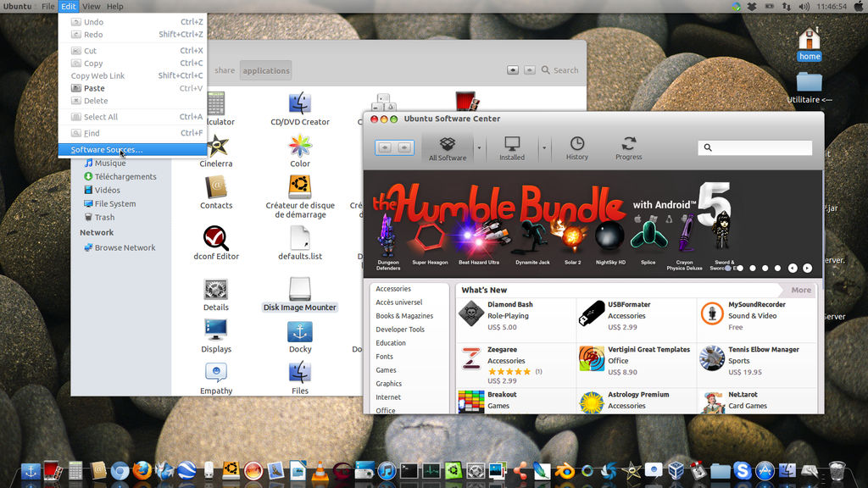The width and height of the screenshot is (868, 488).
Task: Open History in Software Center toolbar
Action: click(576, 148)
